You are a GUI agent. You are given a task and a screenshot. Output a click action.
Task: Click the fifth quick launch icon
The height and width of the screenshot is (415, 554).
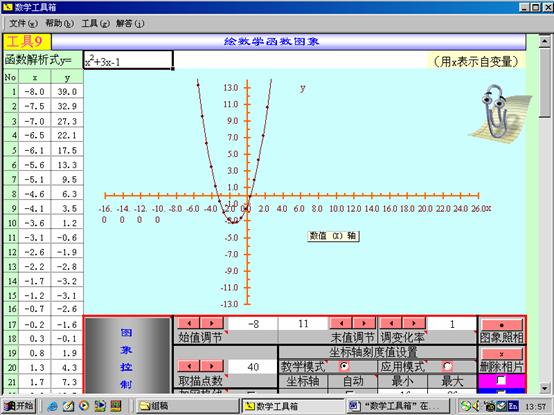tap(116, 406)
